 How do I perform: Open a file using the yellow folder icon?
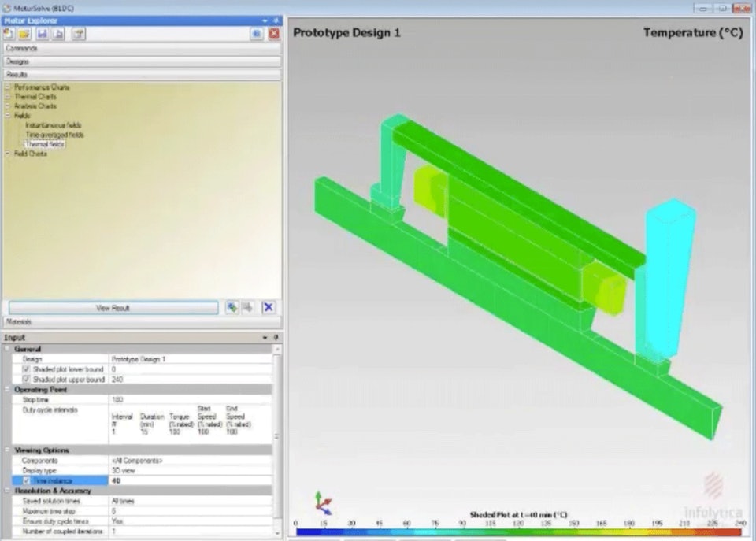coord(24,34)
